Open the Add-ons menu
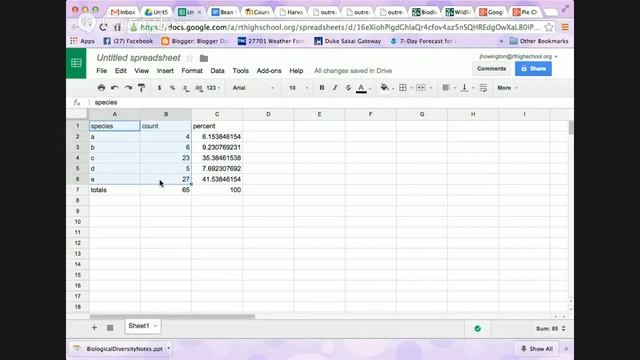This screenshot has width=640, height=360. click(x=269, y=71)
